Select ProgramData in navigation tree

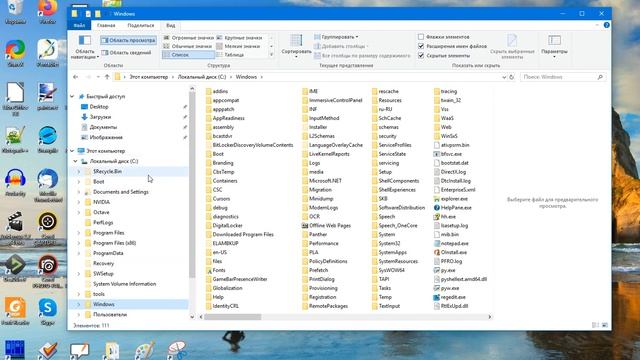click(108, 253)
